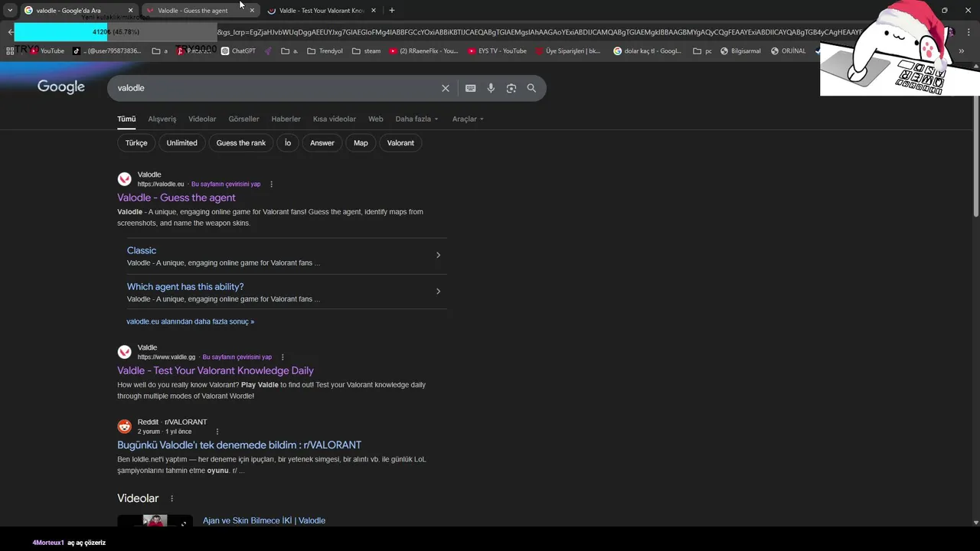
Task: Open the Reddit 'Bugünkü Valodle'ı tek denemede bildim' result
Action: 239,445
